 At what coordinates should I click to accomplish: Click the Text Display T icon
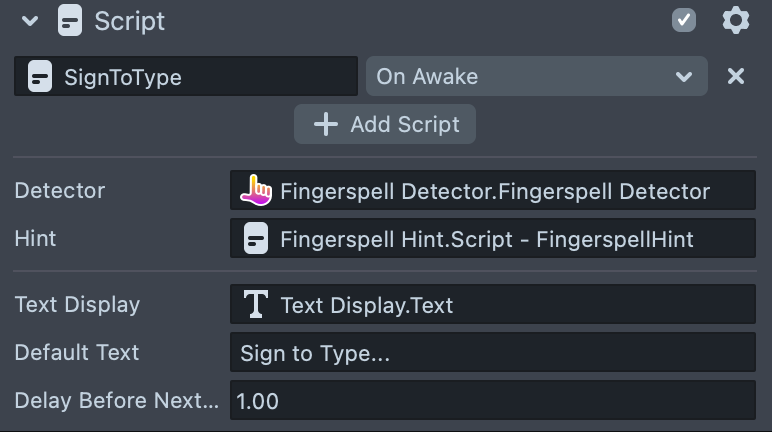[x=257, y=304]
